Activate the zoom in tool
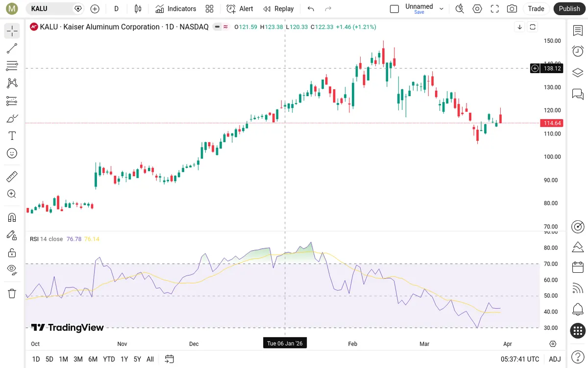 (12, 194)
